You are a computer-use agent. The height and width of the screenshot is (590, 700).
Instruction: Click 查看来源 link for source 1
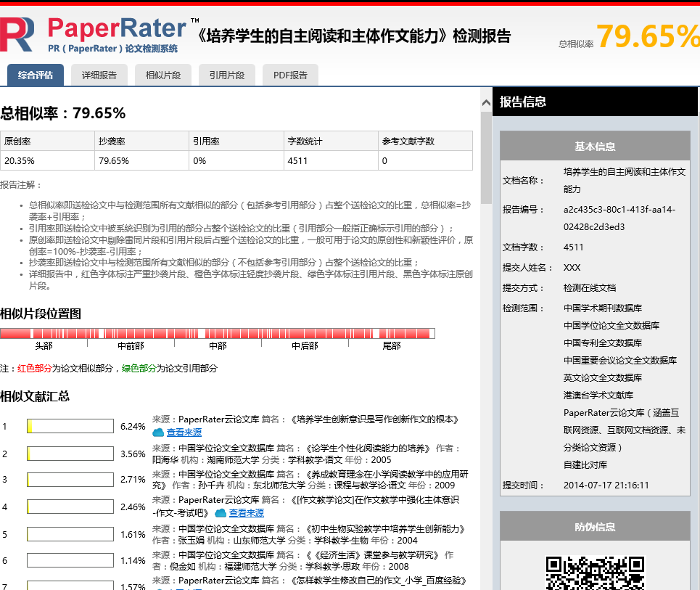tap(184, 433)
